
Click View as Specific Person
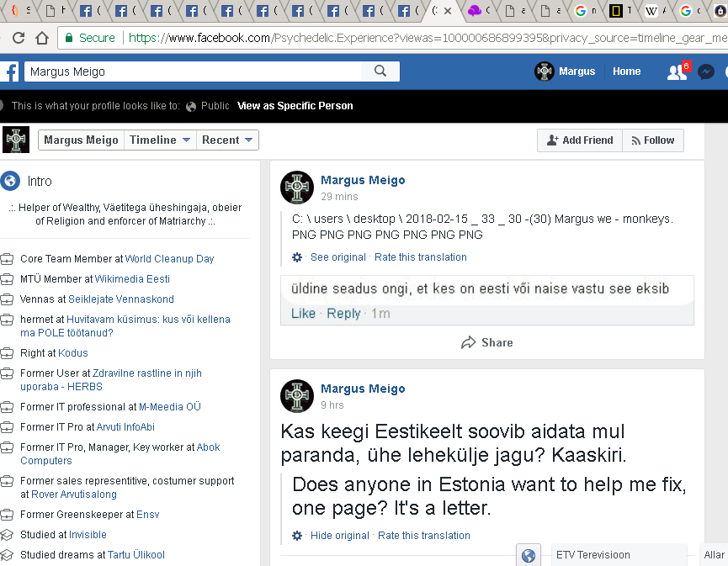coord(295,106)
